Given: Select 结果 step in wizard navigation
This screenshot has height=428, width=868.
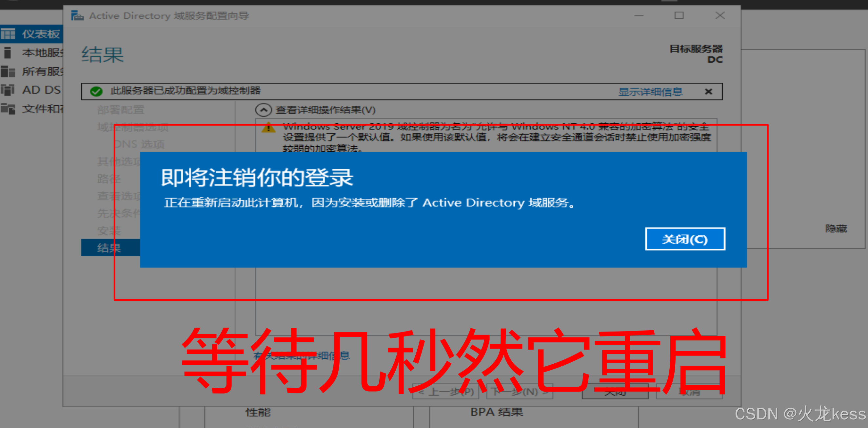Looking at the screenshot, I should point(109,248).
